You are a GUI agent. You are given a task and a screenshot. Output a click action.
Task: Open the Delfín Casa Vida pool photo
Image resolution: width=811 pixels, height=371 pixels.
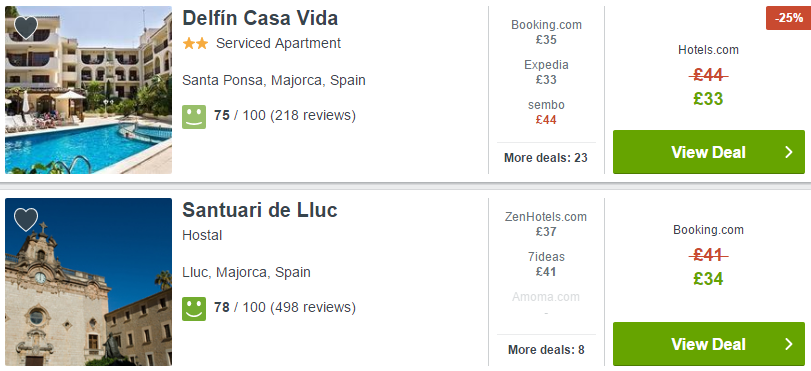click(88, 90)
